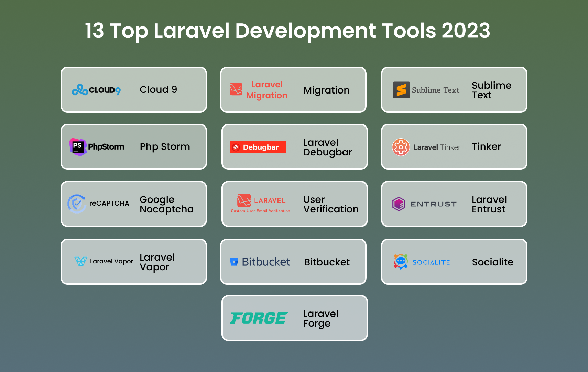Screen dimensions: 588x372
Task: Click the Entrust hexagon icon
Action: tap(399, 204)
